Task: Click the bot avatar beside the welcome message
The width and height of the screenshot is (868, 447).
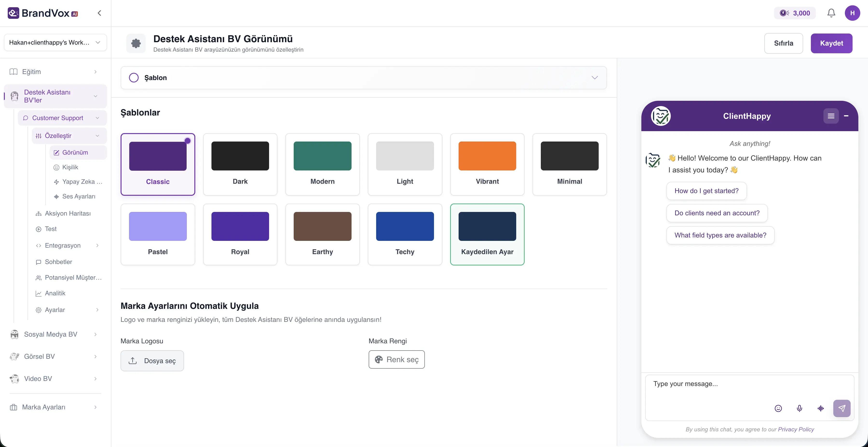Action: [653, 160]
